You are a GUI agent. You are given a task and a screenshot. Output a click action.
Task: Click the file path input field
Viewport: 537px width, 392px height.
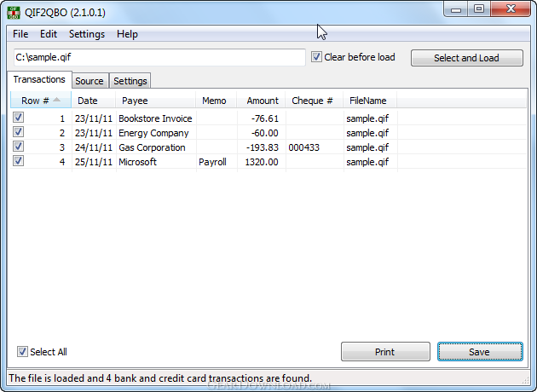click(x=159, y=57)
